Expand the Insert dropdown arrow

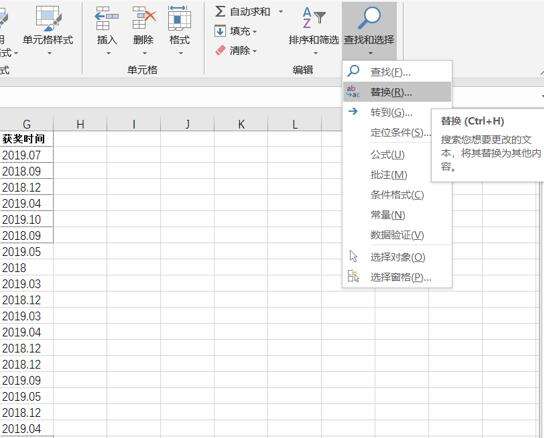[x=108, y=53]
